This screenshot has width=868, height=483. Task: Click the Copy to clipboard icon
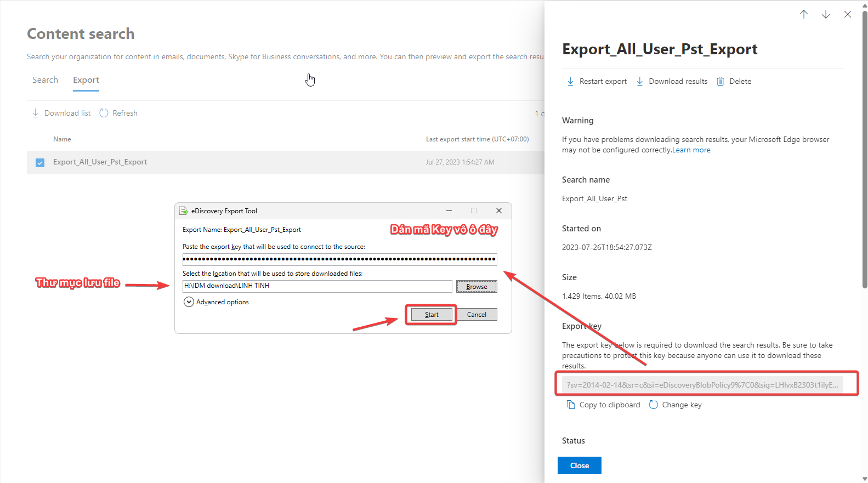tap(571, 405)
